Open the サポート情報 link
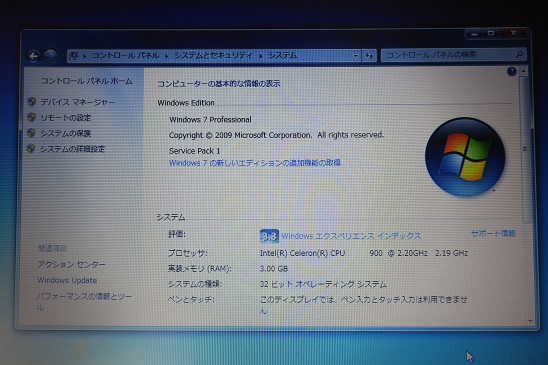Screen dimensions: 548x365 (493, 234)
